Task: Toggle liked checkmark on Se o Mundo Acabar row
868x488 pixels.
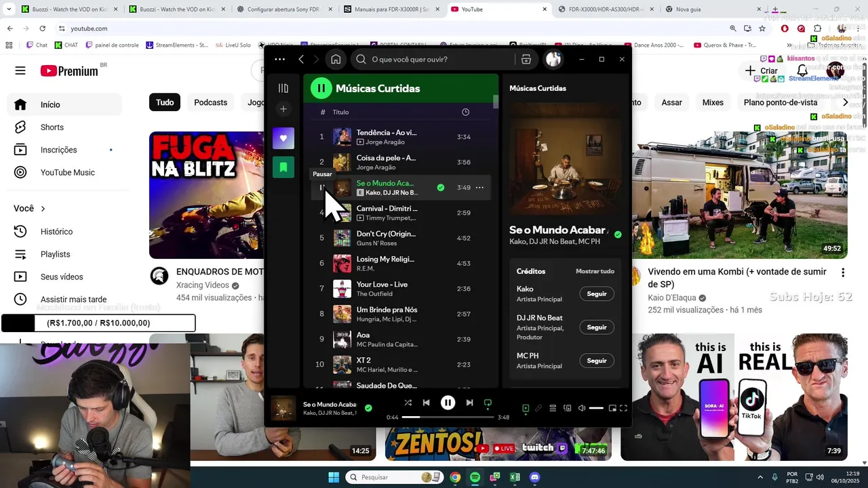Action: click(441, 188)
